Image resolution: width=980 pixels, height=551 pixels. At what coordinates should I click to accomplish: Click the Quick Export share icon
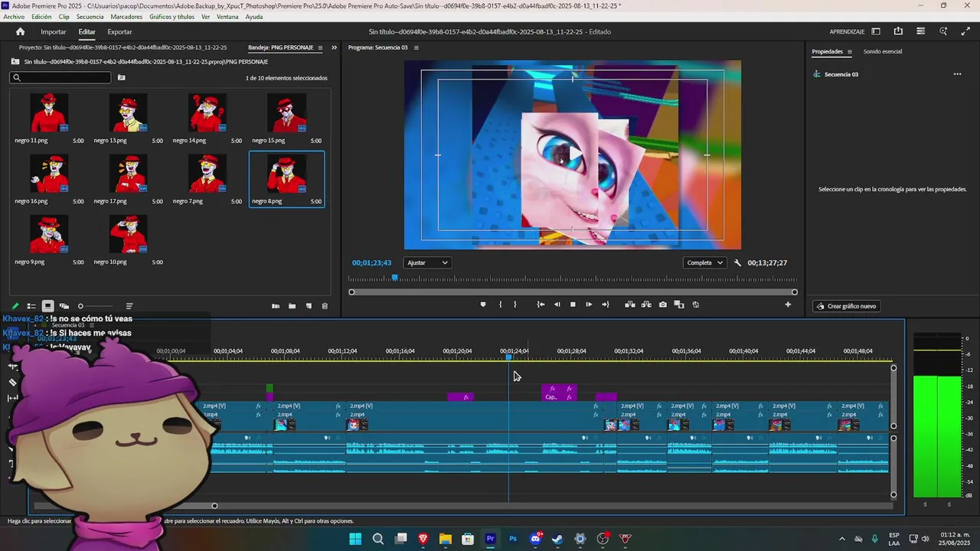[x=898, y=31]
